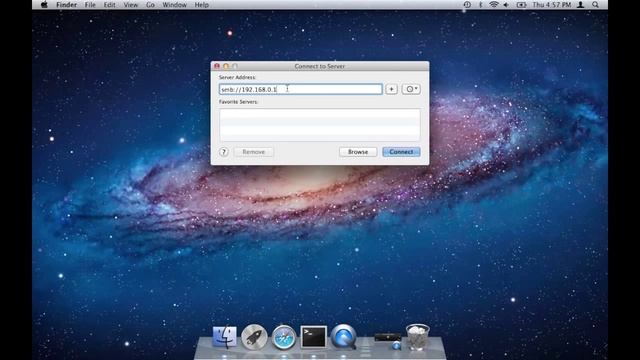This screenshot has height=360, width=640.
Task: Open the Help menu
Action: click(x=201, y=5)
